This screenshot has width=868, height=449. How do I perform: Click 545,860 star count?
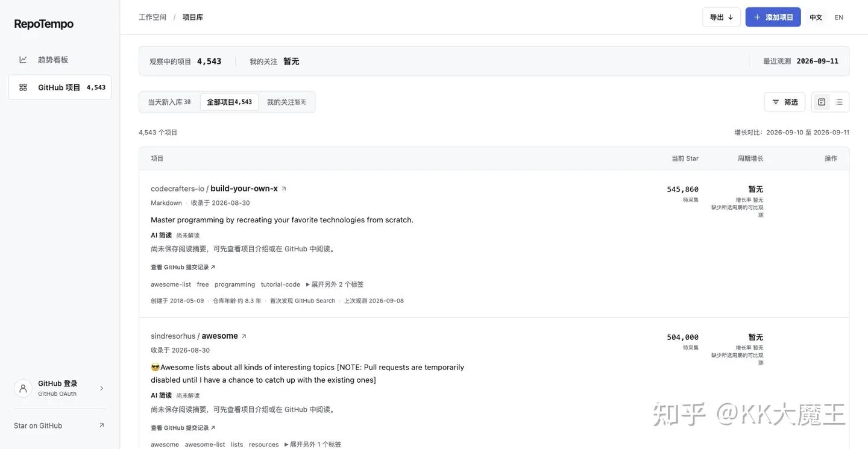[x=683, y=189]
